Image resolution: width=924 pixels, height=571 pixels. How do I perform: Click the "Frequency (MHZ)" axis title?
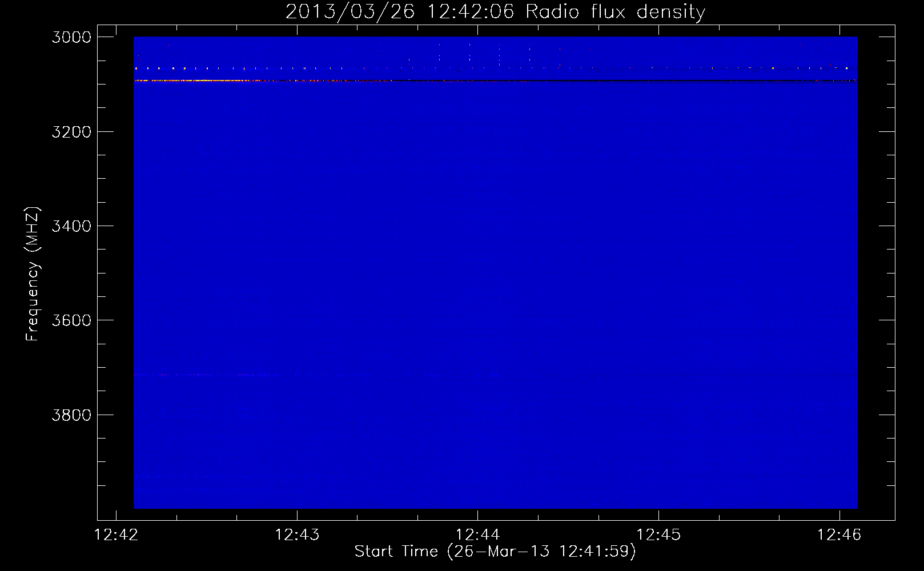point(33,274)
